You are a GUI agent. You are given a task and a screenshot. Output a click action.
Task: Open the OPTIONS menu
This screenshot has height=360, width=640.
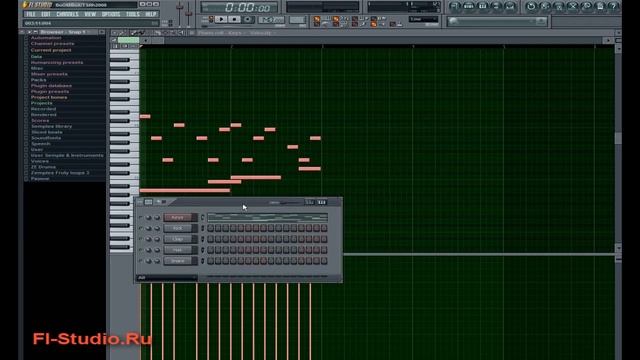pos(111,14)
